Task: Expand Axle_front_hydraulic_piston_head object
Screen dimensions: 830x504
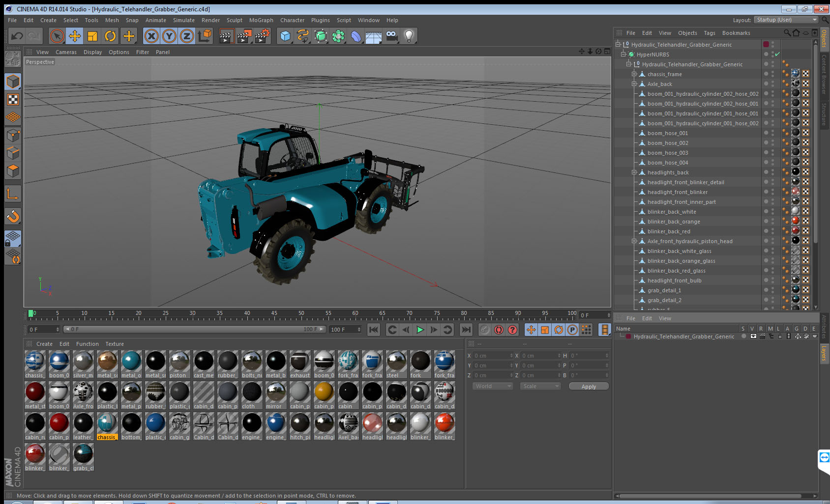Action: click(634, 241)
